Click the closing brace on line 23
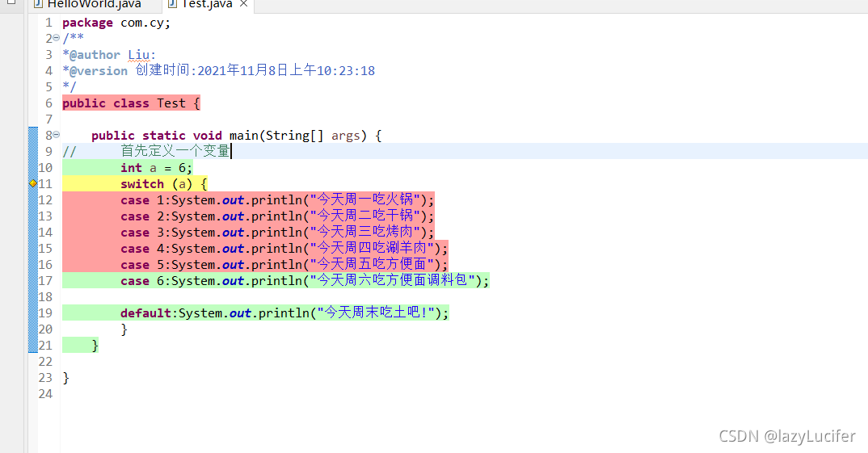The width and height of the screenshot is (868, 453). (x=66, y=378)
